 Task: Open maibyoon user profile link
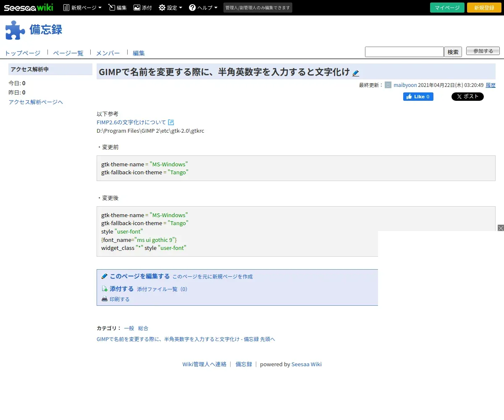[405, 85]
